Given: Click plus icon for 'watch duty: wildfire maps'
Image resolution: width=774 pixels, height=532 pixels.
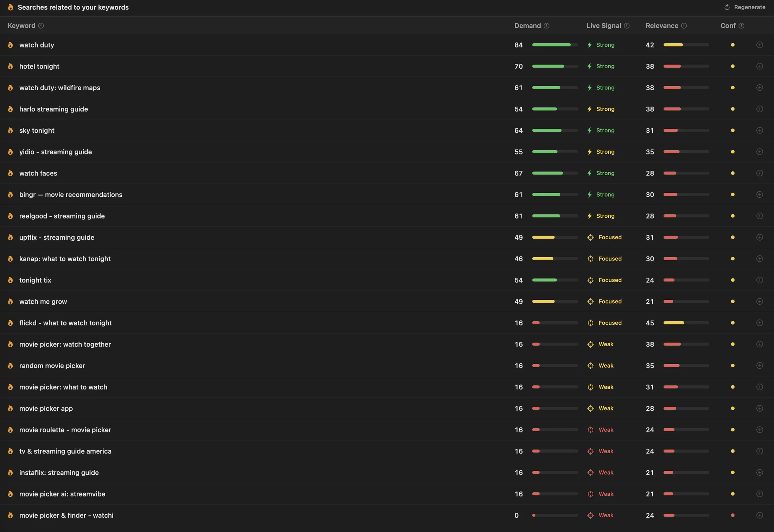Looking at the screenshot, I should (760, 88).
